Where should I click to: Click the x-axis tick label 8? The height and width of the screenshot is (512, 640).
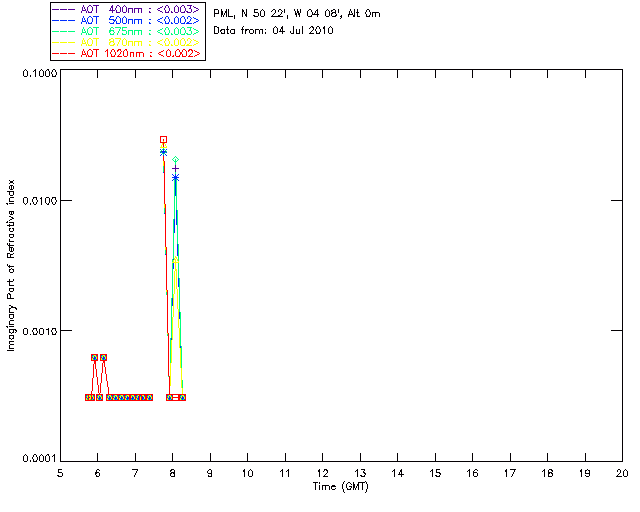pos(173,473)
